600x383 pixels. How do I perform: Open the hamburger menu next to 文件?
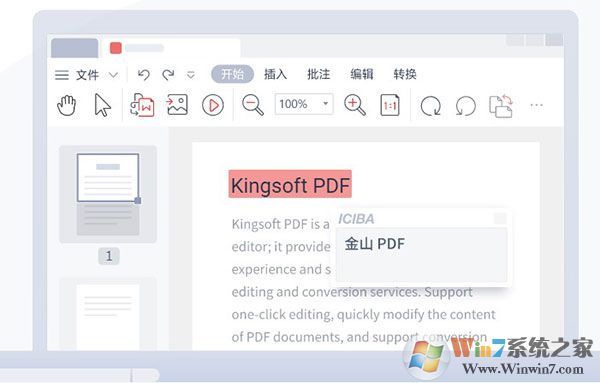(x=62, y=75)
